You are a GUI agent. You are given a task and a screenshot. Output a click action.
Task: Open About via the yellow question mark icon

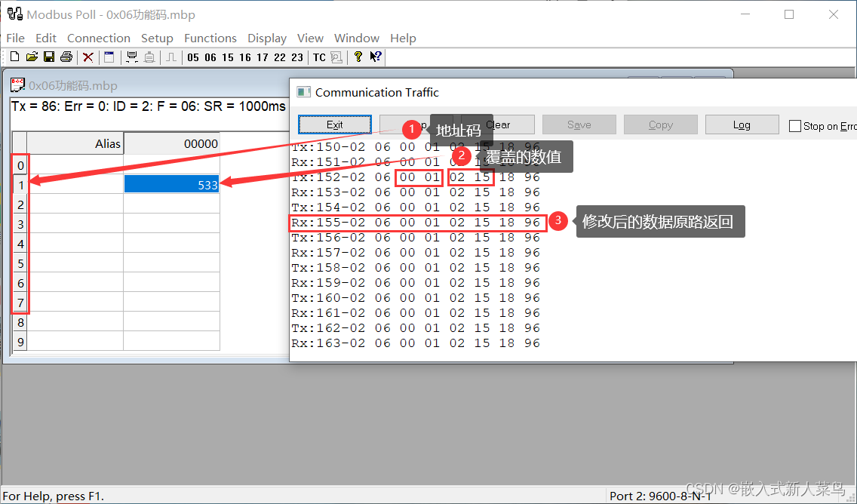(x=358, y=57)
